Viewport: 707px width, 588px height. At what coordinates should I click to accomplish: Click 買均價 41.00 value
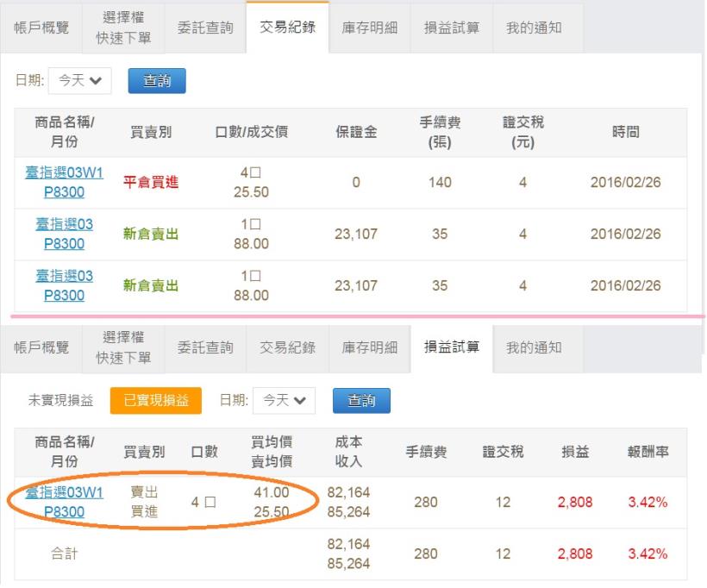coord(272,492)
